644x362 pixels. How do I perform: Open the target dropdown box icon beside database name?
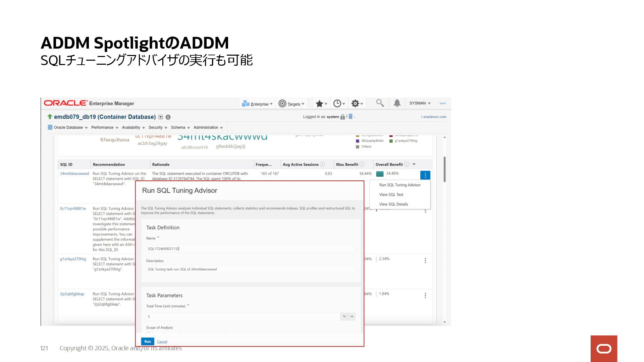161,117
